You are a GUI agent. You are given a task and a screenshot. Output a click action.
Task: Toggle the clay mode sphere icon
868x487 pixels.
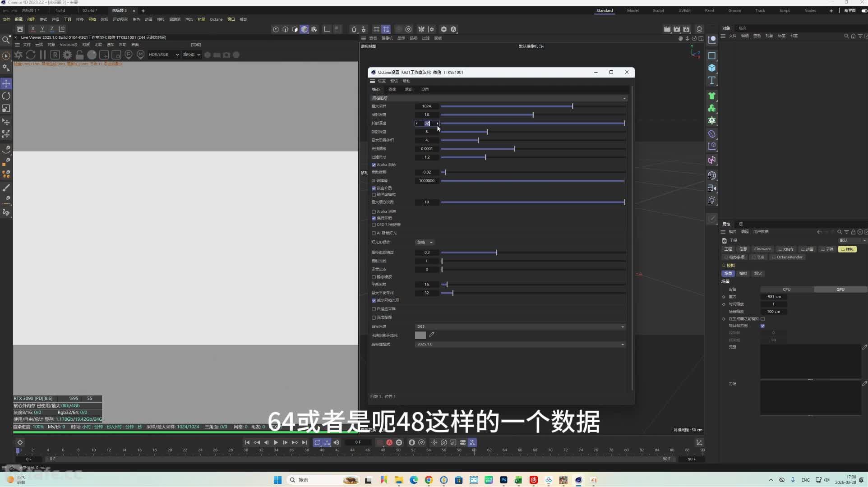[92, 55]
